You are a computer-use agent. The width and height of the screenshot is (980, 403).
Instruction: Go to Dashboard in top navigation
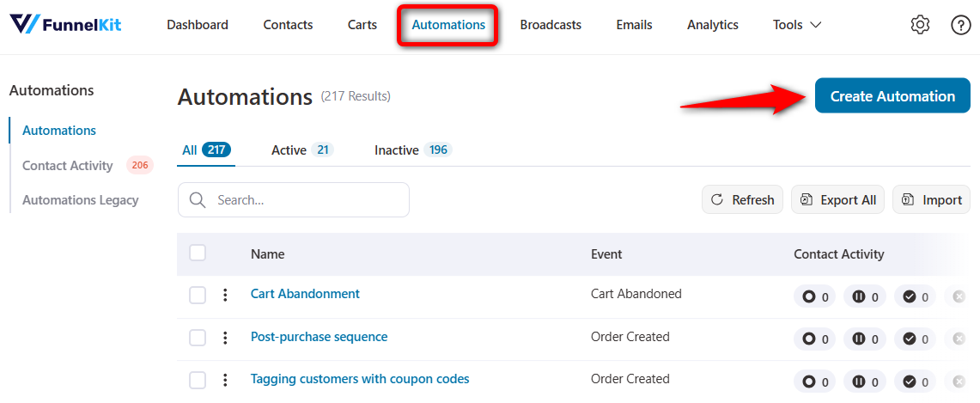point(198,25)
